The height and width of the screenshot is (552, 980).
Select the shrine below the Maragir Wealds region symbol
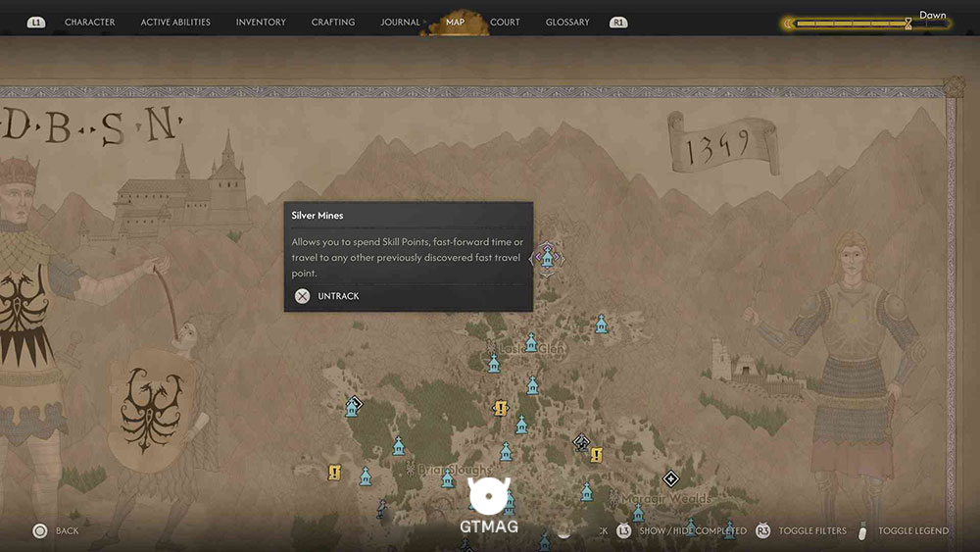pyautogui.click(x=638, y=513)
